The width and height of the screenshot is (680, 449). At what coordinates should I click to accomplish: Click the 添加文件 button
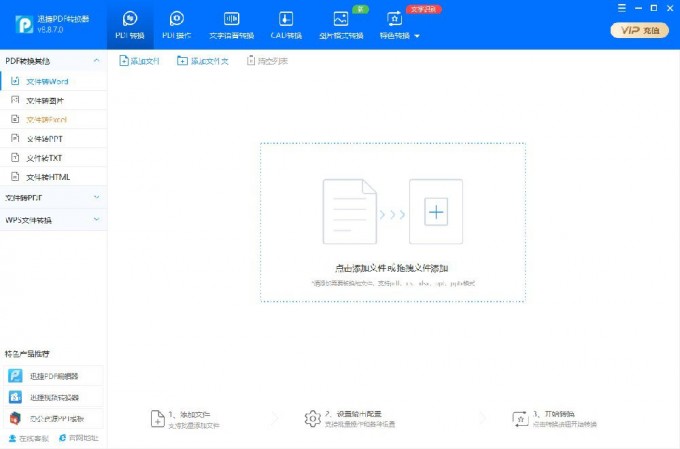tap(139, 61)
